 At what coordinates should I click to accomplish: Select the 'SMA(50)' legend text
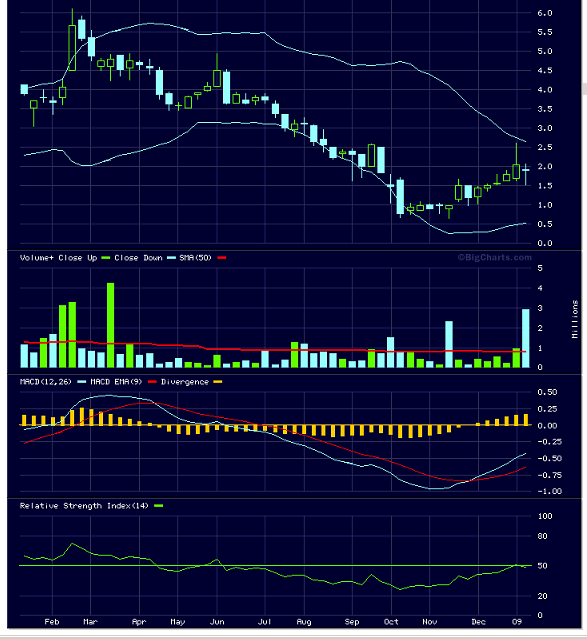(x=196, y=258)
